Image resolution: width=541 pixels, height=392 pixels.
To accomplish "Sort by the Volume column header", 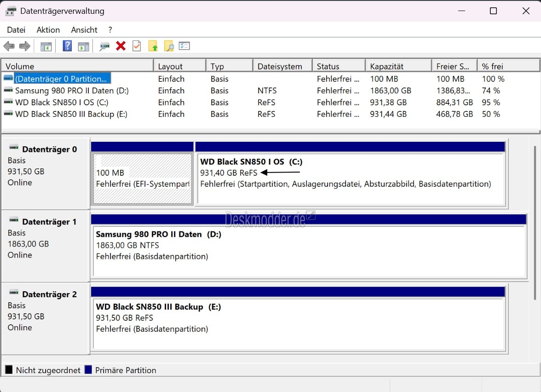I will pos(78,66).
